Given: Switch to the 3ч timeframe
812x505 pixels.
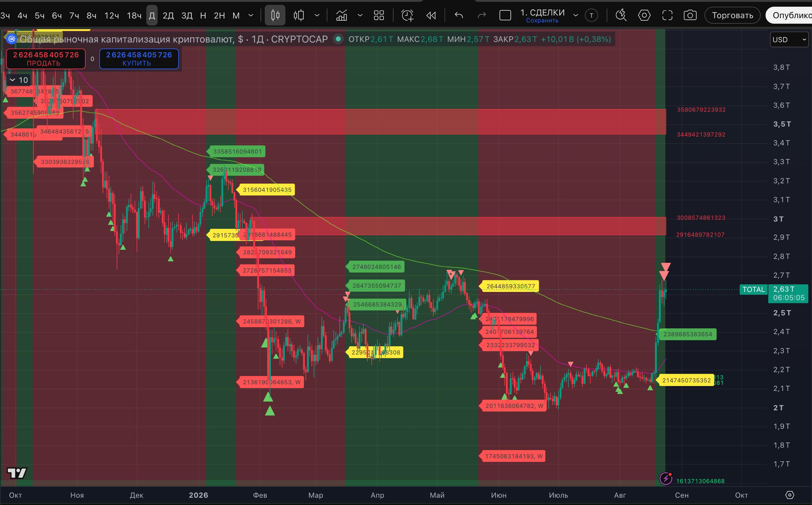Looking at the screenshot, I should 5,15.
